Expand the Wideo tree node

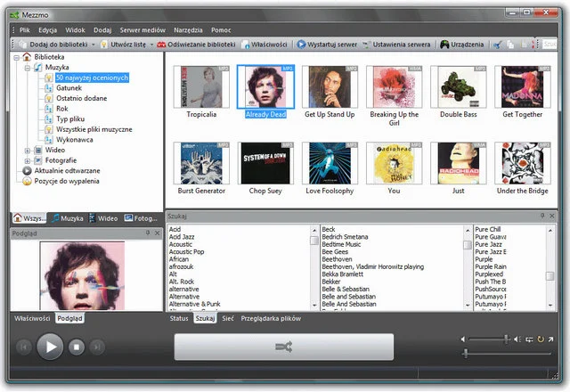28,150
